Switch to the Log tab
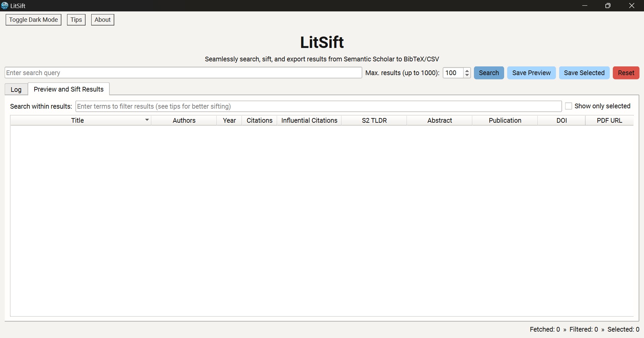Viewport: 644px width, 338px height. 16,90
